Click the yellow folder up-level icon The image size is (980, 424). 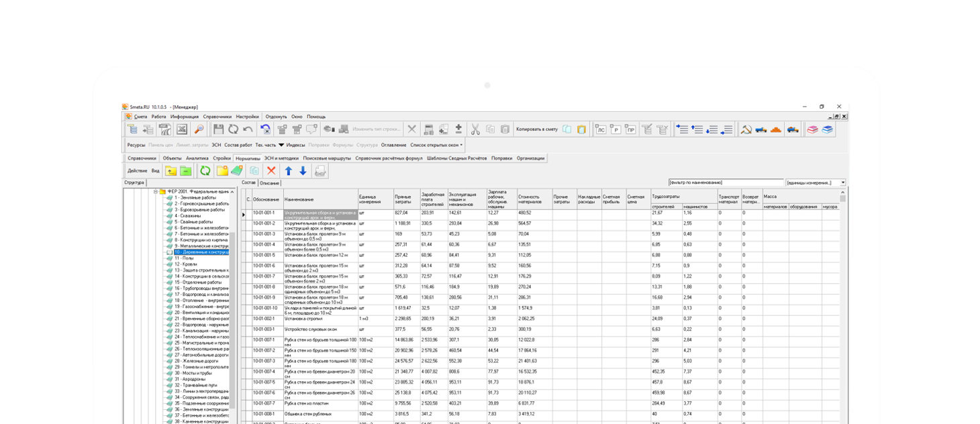click(170, 171)
